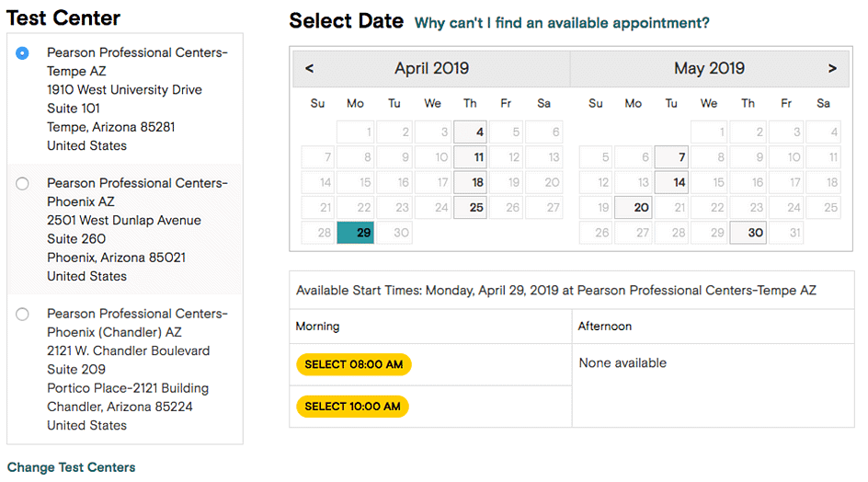Click the Afternoon column header
Viewport: 868px width, 482px height.
click(x=604, y=327)
